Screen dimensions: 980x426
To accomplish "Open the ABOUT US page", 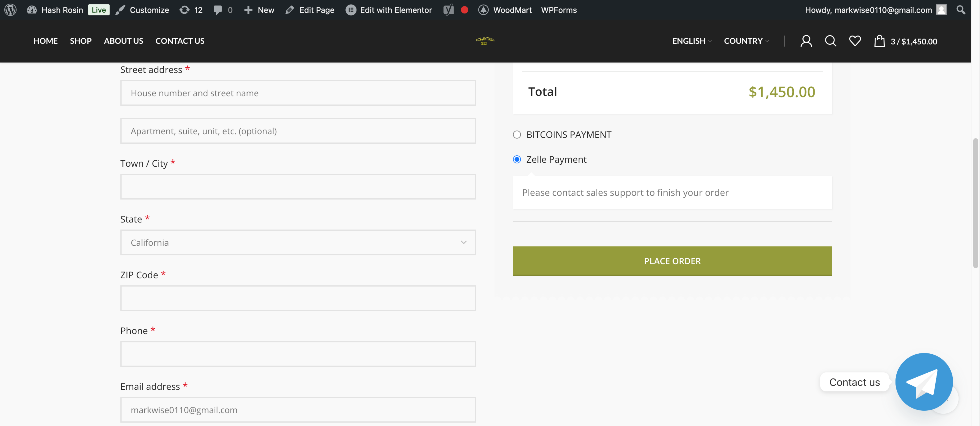I will pyautogui.click(x=124, y=41).
